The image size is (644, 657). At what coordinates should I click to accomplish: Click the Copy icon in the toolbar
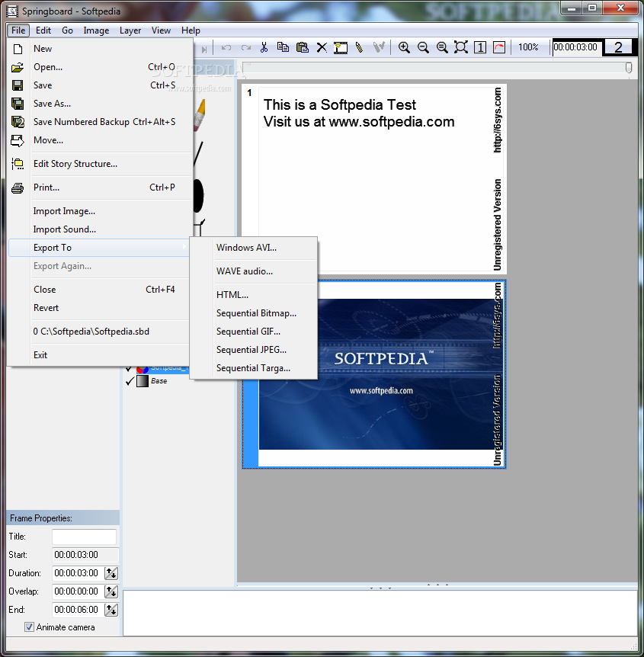coord(284,47)
